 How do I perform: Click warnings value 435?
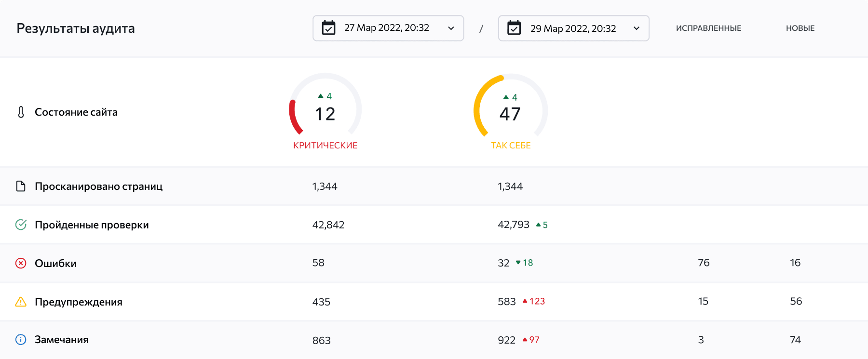(x=321, y=302)
